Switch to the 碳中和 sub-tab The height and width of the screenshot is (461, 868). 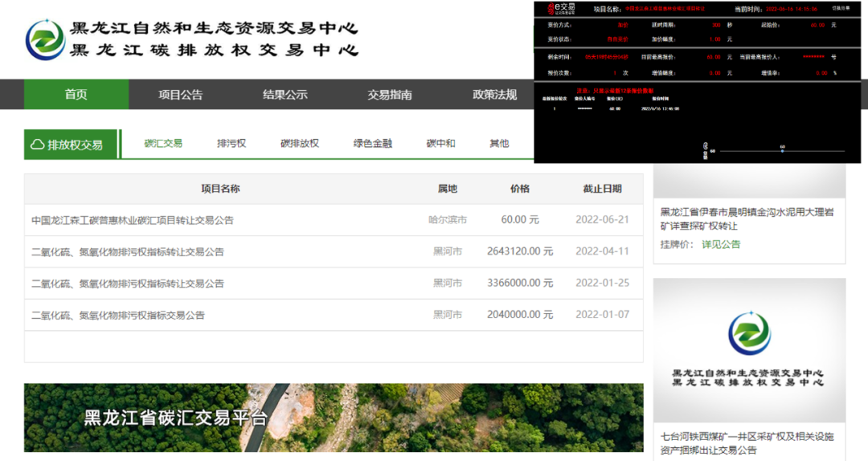[x=440, y=143]
